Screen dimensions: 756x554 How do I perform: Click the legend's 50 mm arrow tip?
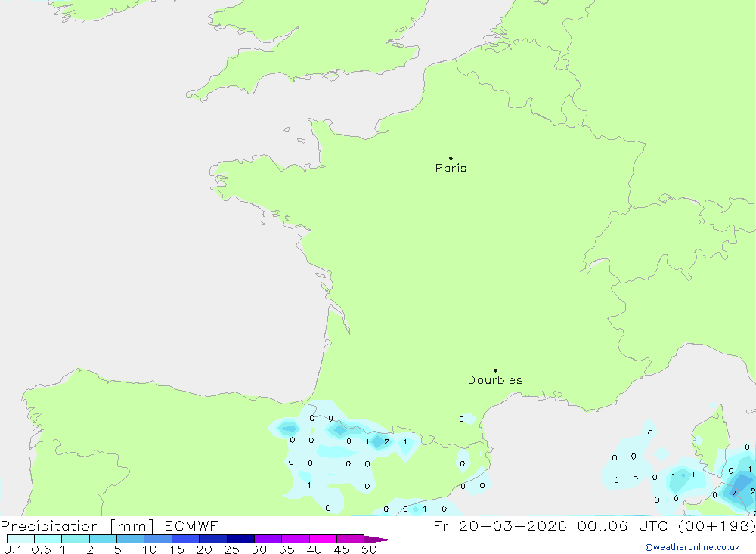(379, 539)
